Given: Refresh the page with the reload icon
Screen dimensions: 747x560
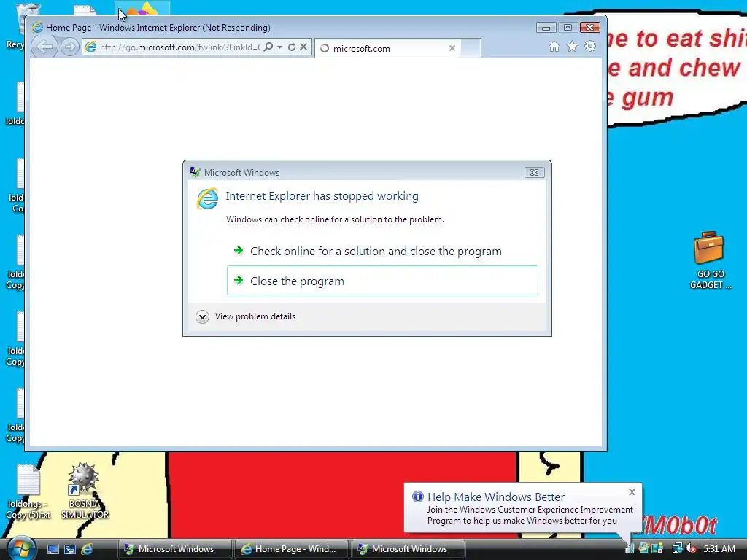Looking at the screenshot, I should (292, 47).
